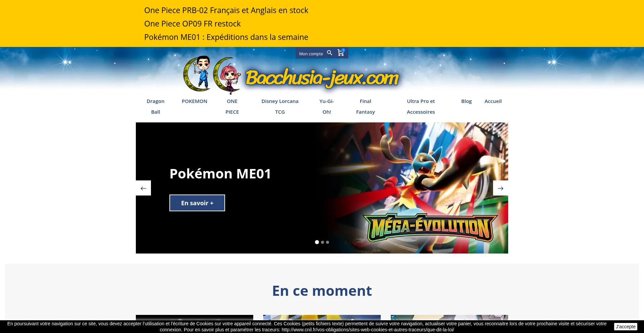644x333 pixels.
Task: Open the Yu-Gi-Oh! menu item
Action: (327, 106)
